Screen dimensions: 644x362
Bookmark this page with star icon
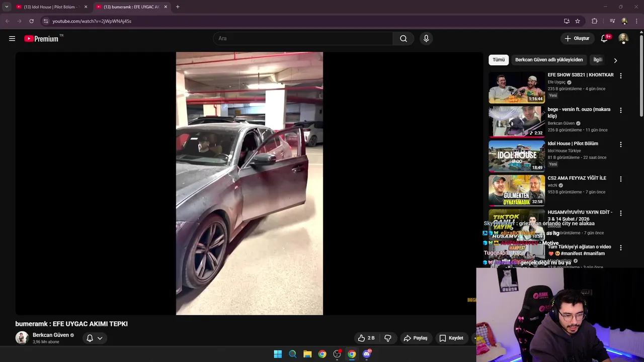(x=578, y=21)
